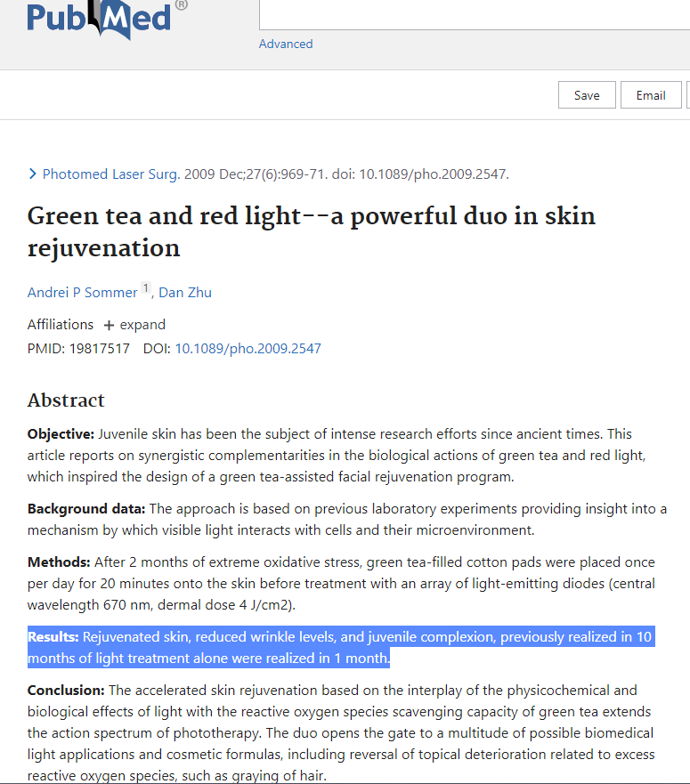
Task: Click the Methods: label
Action: pos(59,562)
